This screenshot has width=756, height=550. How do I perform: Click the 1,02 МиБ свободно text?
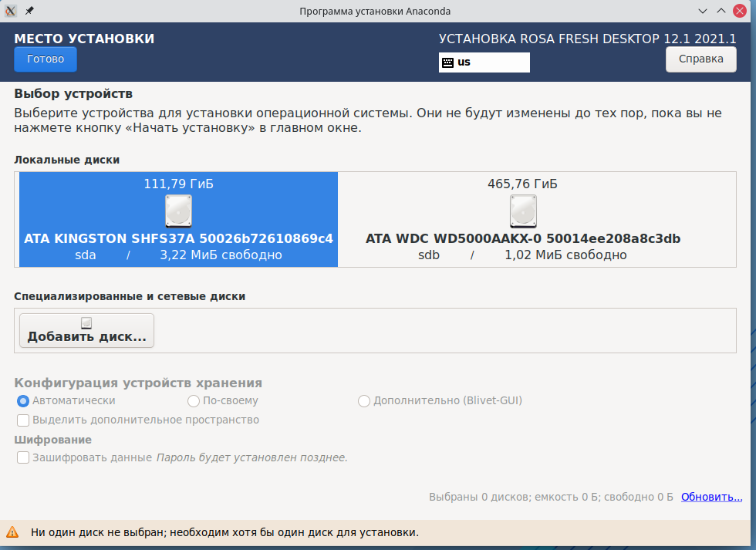pyautogui.click(x=565, y=255)
